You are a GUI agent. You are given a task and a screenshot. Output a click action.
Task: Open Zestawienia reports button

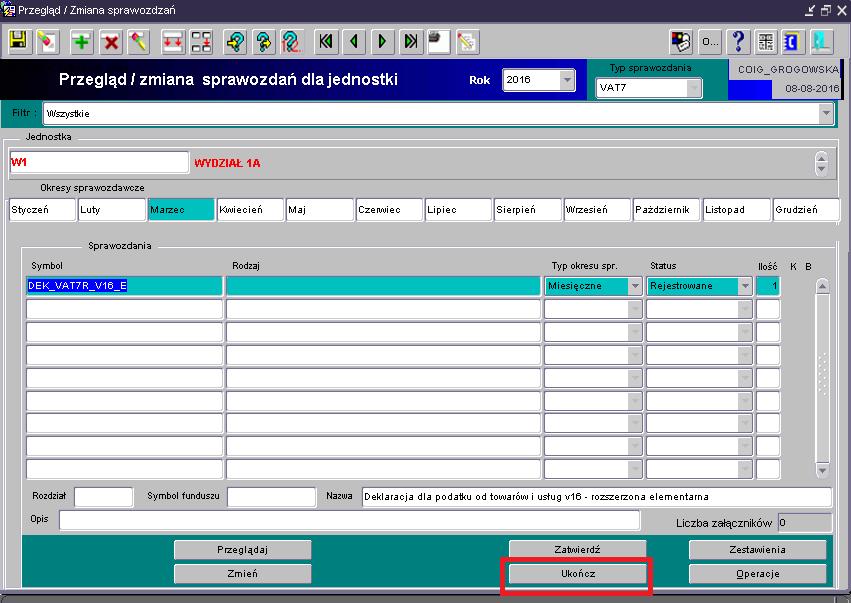click(758, 550)
